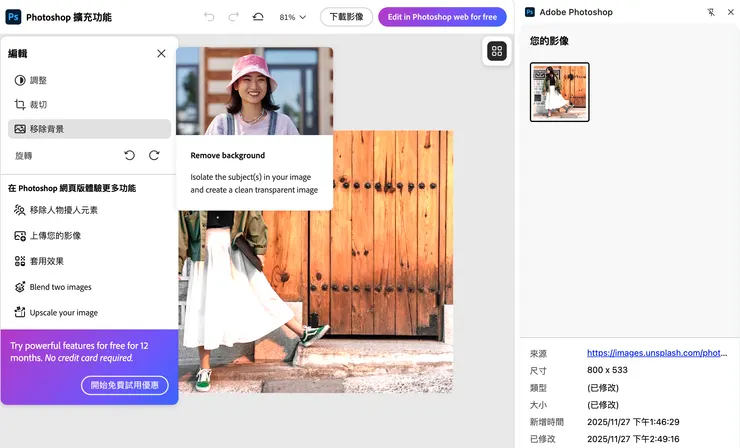Select the image thumbnail under 您的影像
740x448 pixels.
(559, 92)
